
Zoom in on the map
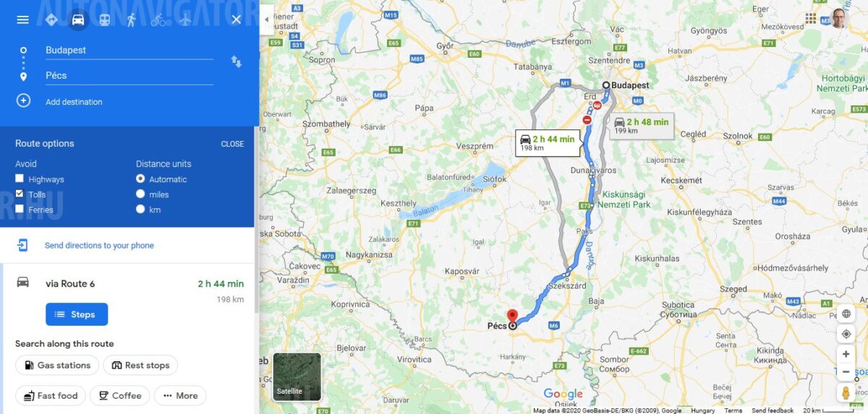point(846,354)
